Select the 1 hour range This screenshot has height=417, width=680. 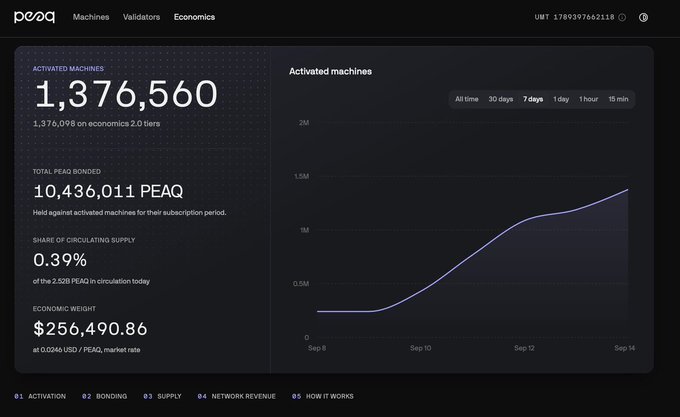click(588, 99)
